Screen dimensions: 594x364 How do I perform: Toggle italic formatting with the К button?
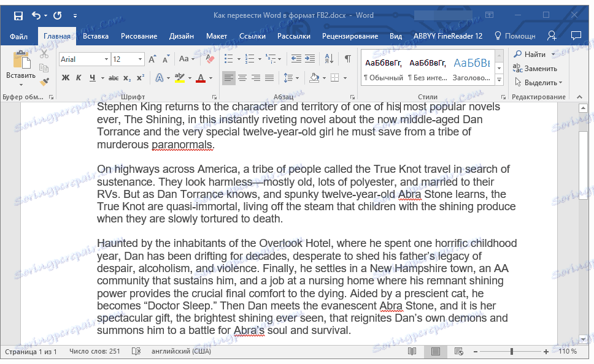pos(79,78)
